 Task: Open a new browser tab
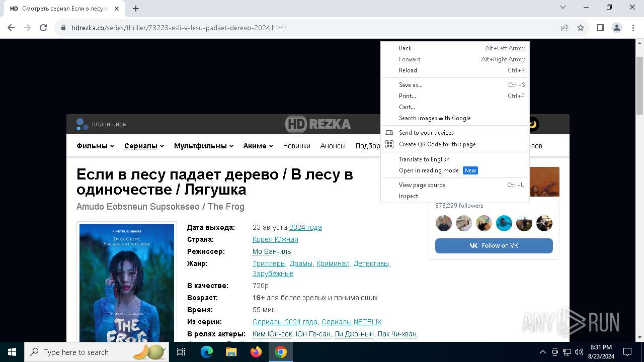[x=136, y=8]
